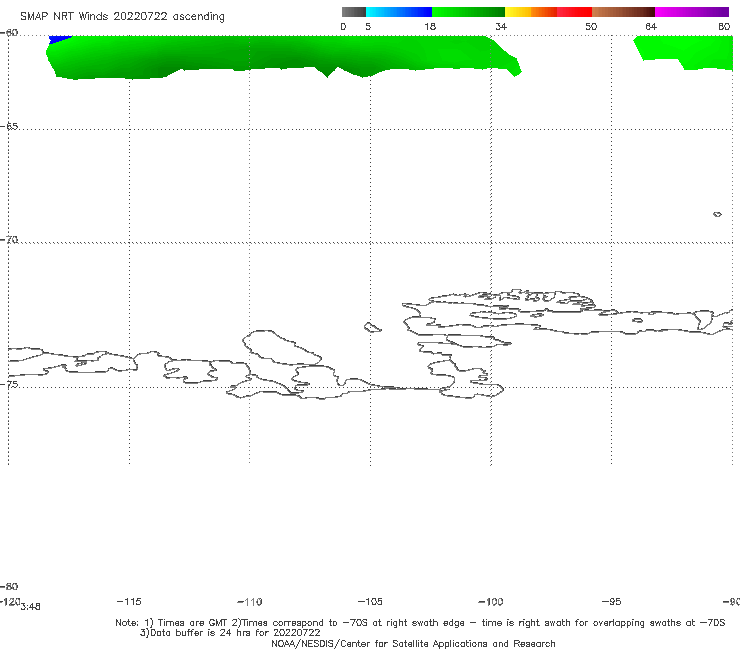Image resolution: width=740 pixels, height=650 pixels.
Task: Click the gray segment of the wind color bar
Action: pos(354,12)
